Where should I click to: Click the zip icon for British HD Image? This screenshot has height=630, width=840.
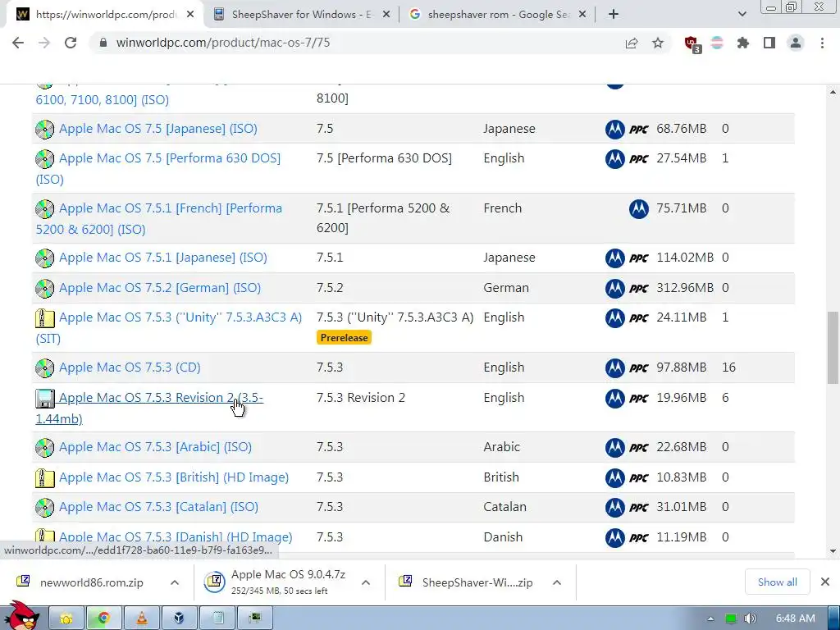pyautogui.click(x=45, y=478)
